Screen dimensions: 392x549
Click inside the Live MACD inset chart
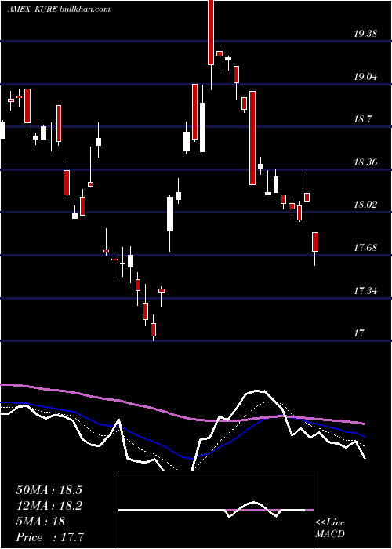point(216,510)
